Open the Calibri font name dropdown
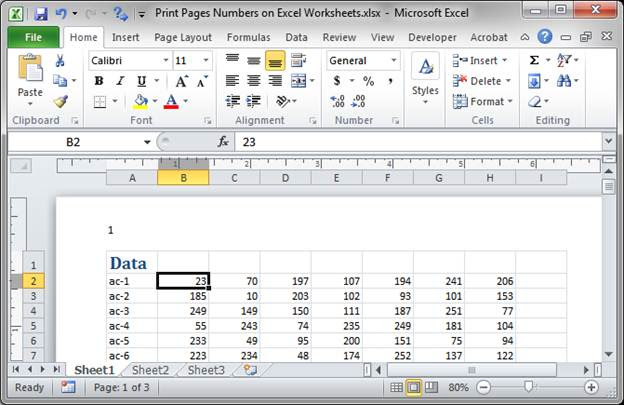The height and width of the screenshot is (405, 624). pos(166,60)
